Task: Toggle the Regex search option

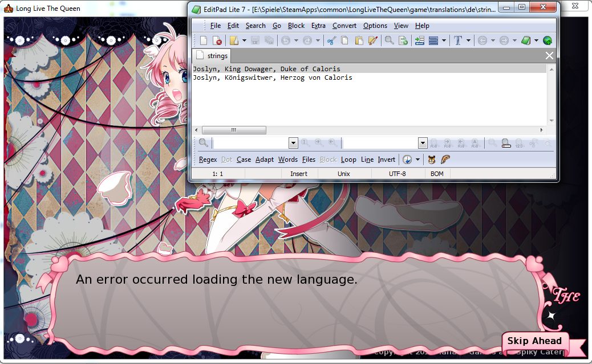Action: tap(208, 159)
